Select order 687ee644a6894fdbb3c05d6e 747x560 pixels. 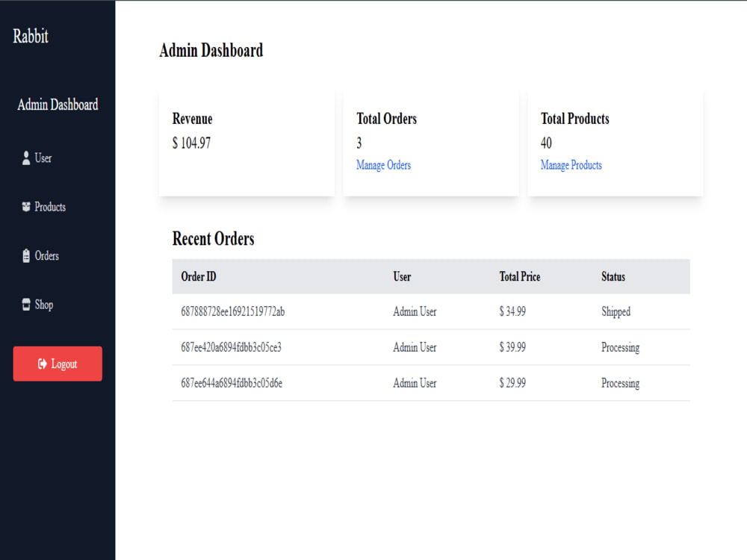click(x=232, y=383)
